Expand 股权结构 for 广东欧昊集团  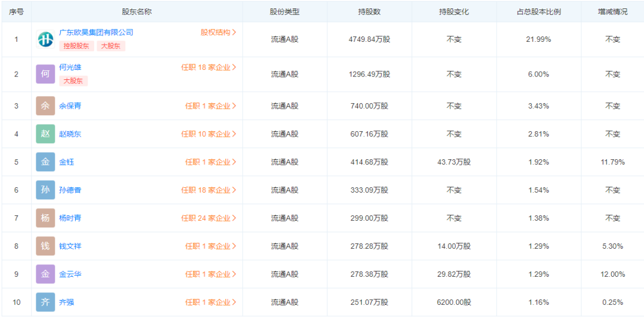[x=218, y=32]
